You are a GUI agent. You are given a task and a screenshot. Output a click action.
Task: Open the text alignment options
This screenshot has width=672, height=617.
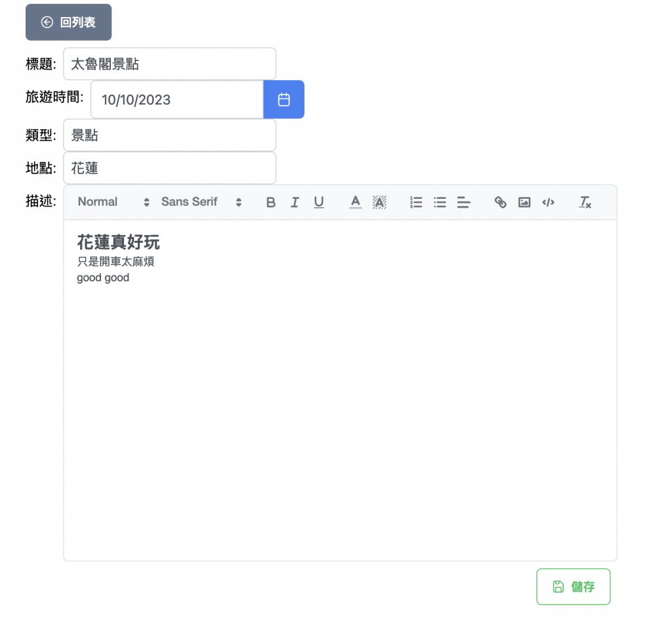[464, 202]
